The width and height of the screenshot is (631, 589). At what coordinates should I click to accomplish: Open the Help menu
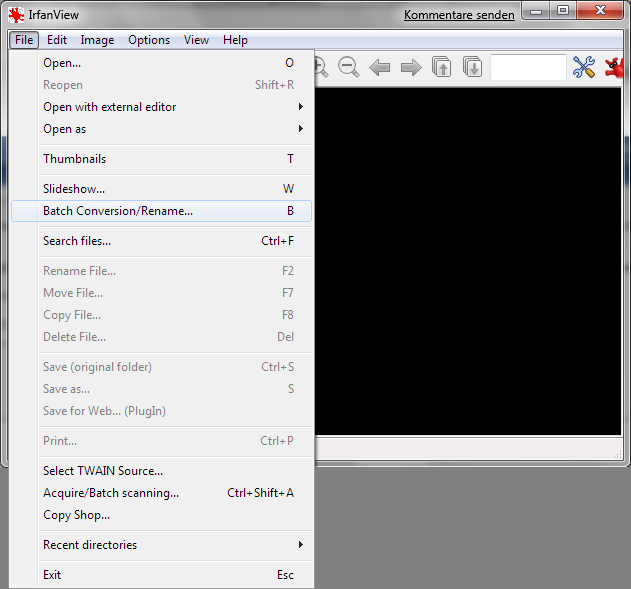[235, 40]
